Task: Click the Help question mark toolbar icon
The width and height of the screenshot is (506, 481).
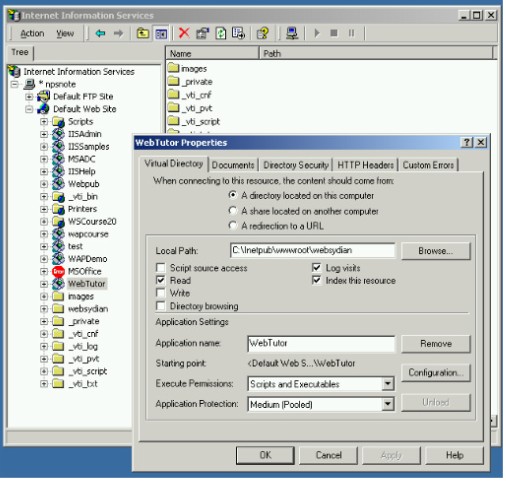Action: point(263,33)
